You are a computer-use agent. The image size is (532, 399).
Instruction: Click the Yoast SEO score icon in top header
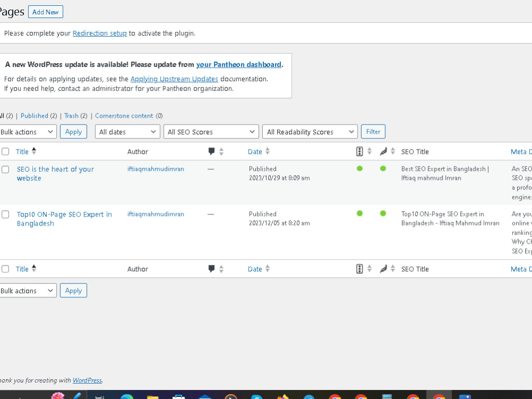359,151
